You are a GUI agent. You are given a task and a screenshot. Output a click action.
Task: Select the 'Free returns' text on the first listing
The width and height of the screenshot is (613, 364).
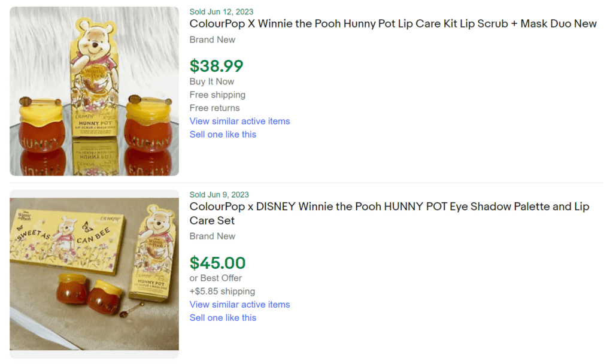point(215,108)
